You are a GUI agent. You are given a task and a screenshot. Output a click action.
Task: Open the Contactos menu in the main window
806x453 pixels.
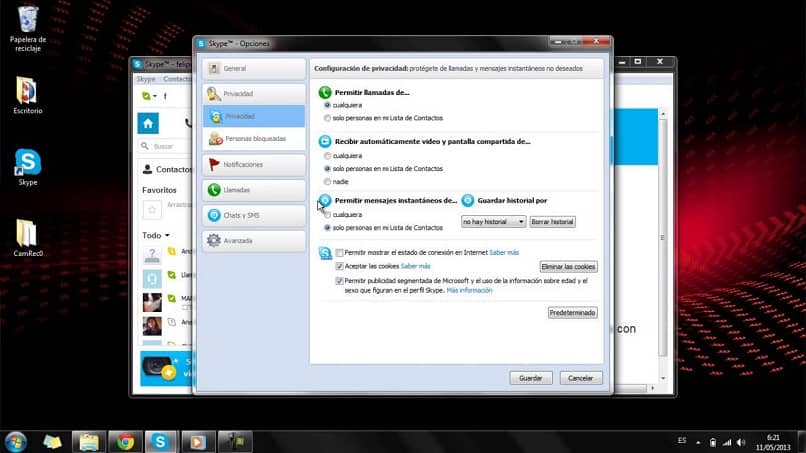coord(177,79)
